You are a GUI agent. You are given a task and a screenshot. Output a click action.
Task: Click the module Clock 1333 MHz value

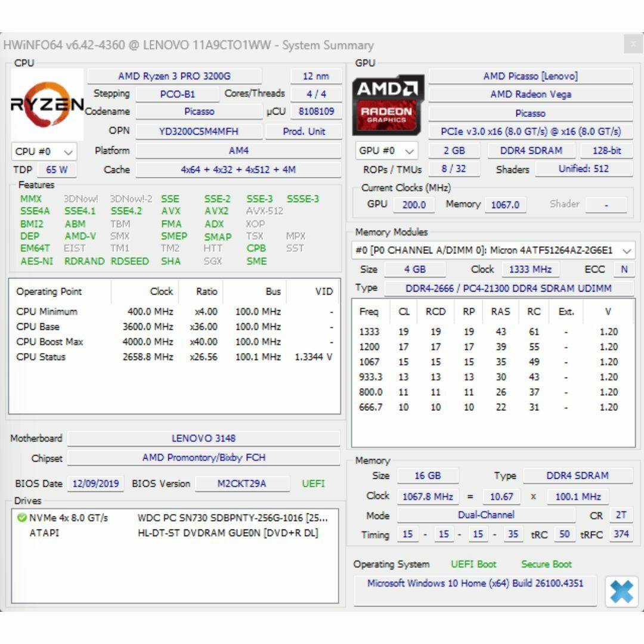(x=530, y=270)
